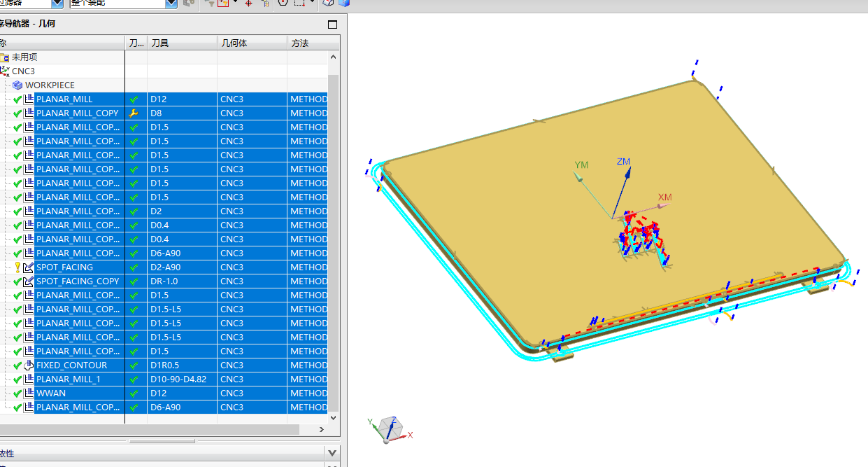Click the DR-1.0 tool cell

[182, 281]
